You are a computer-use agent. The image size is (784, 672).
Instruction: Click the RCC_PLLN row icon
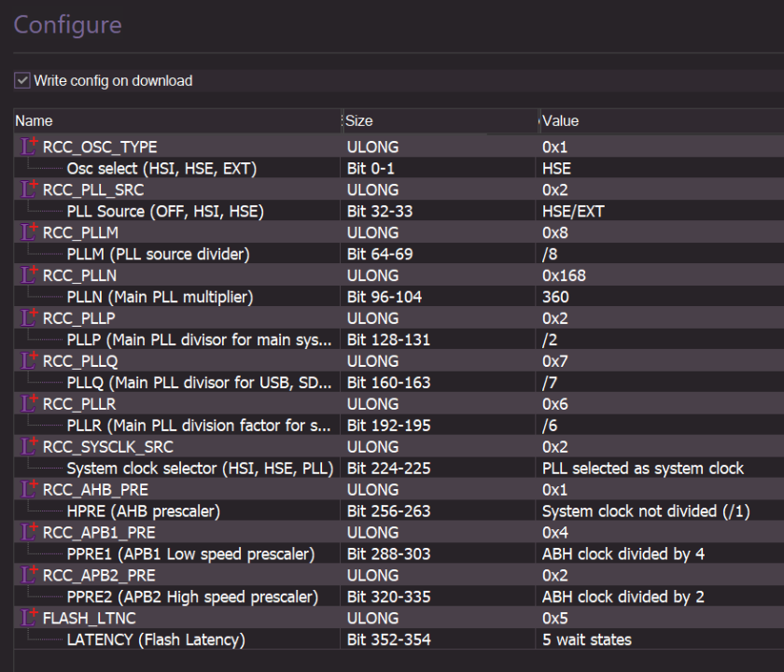tap(30, 275)
